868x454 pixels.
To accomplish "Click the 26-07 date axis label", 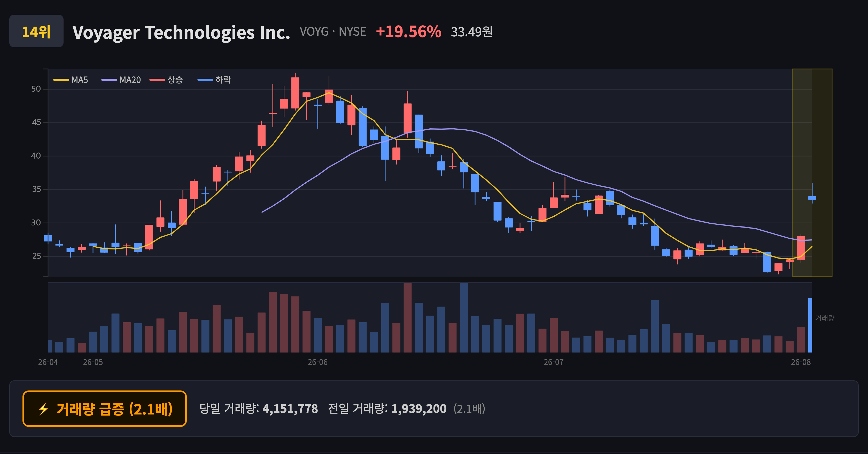I will (553, 362).
